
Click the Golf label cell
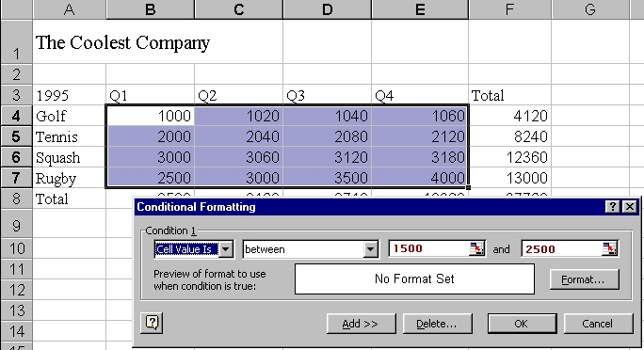(69, 116)
